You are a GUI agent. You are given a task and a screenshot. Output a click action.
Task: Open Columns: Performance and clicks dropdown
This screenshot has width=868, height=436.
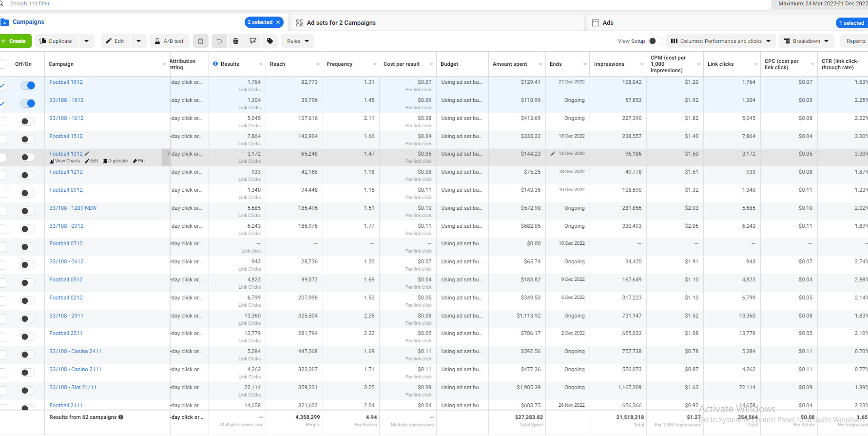click(721, 41)
